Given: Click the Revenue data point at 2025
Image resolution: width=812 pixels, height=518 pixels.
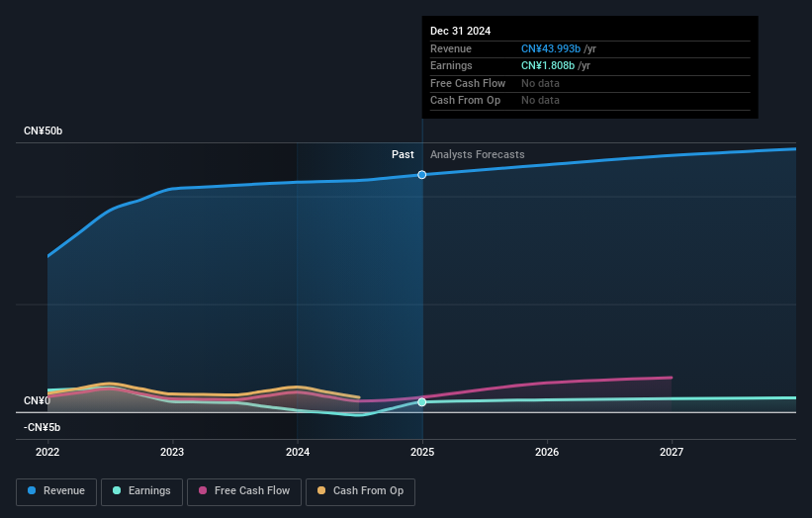Looking at the screenshot, I should (x=422, y=175).
